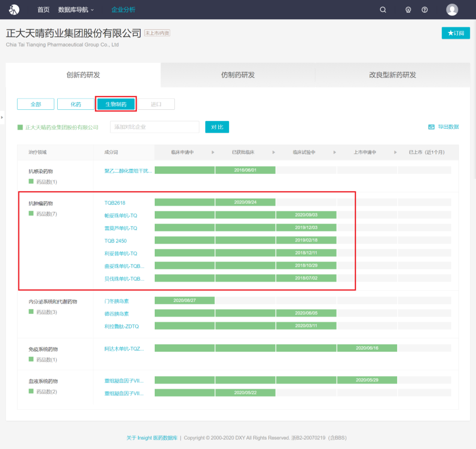Open drug link 曲妥珠单抗-TQB...
Screen dimensions: 476x449
(124, 266)
